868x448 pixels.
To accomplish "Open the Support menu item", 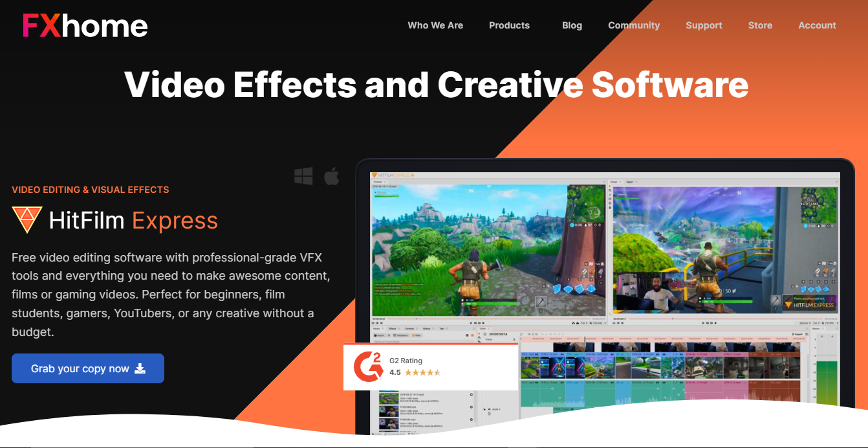I will click(704, 25).
